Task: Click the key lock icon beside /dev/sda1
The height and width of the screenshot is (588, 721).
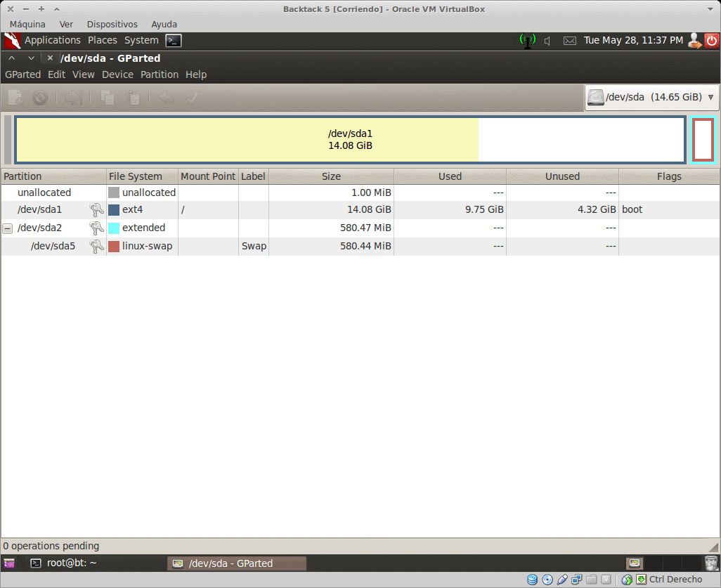Action: [96, 209]
